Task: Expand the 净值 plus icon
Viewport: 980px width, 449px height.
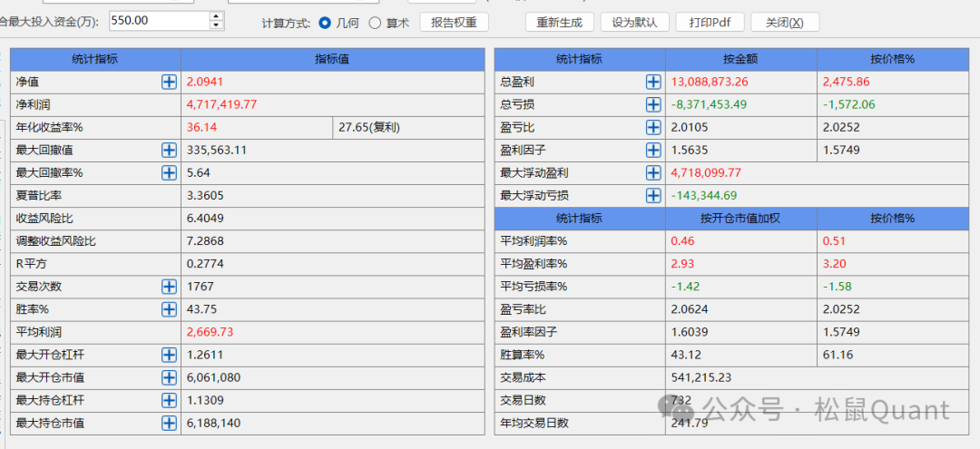Action: [x=169, y=82]
